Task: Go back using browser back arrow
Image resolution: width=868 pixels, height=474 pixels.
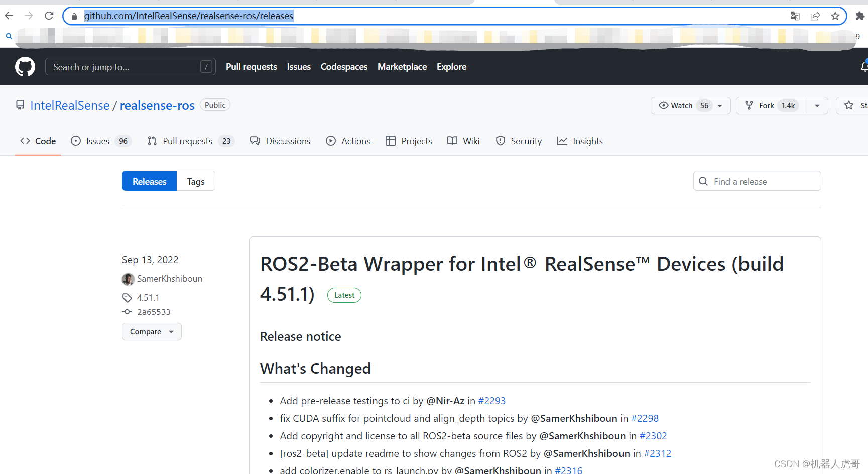Action: (9, 16)
